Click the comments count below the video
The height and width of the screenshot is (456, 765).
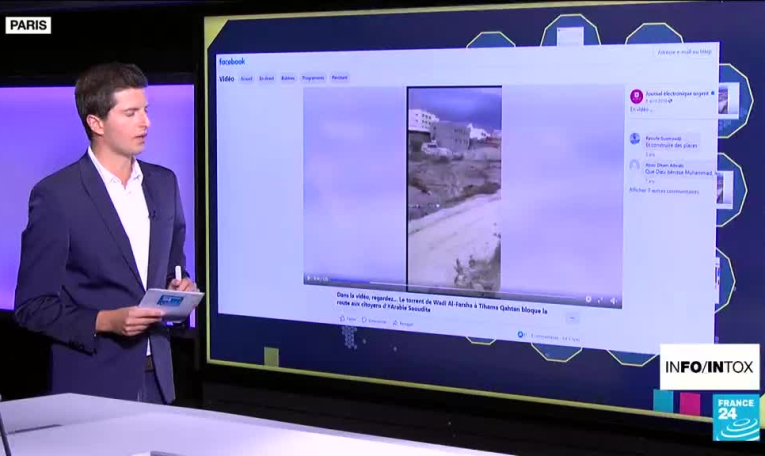(544, 337)
